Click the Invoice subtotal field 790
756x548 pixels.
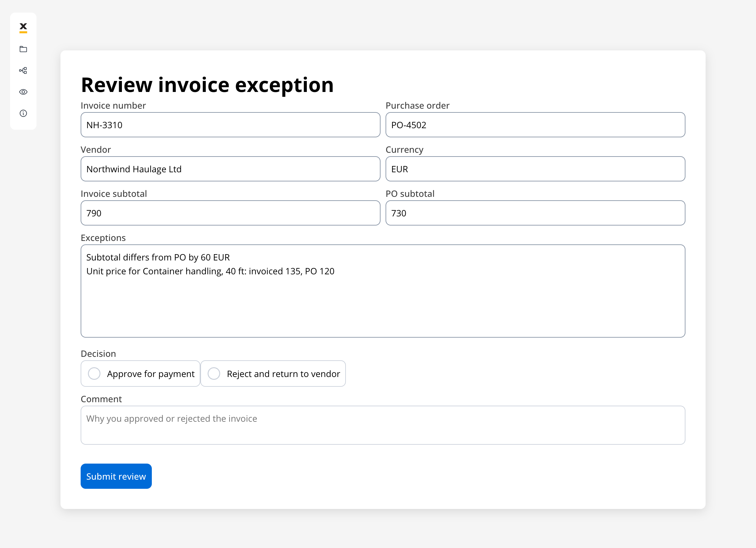click(230, 213)
